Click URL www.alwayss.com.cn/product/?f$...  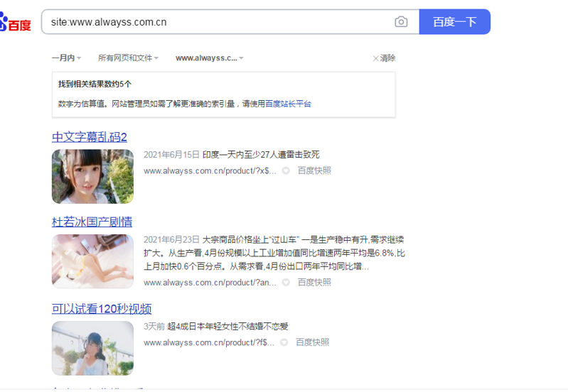point(209,342)
